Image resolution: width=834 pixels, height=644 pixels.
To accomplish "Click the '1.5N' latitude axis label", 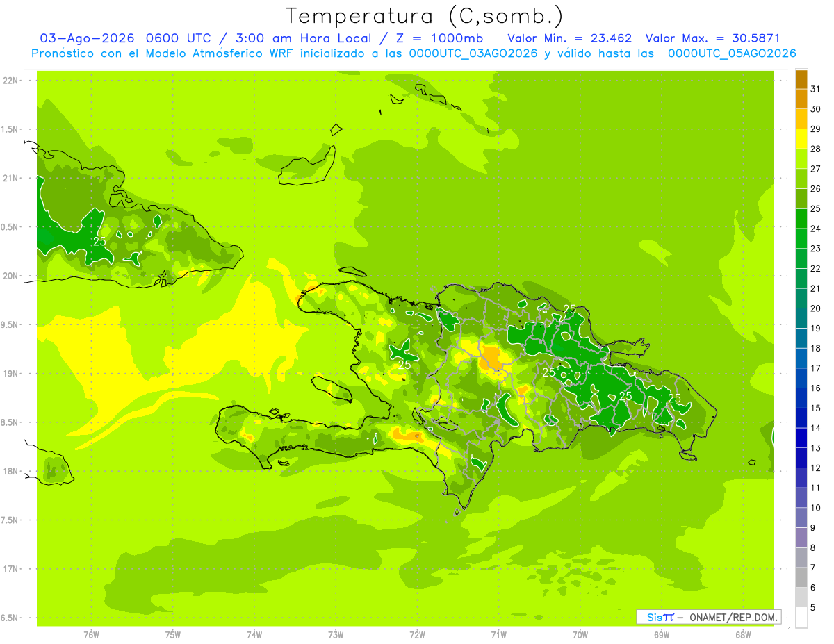I will [x=10, y=129].
